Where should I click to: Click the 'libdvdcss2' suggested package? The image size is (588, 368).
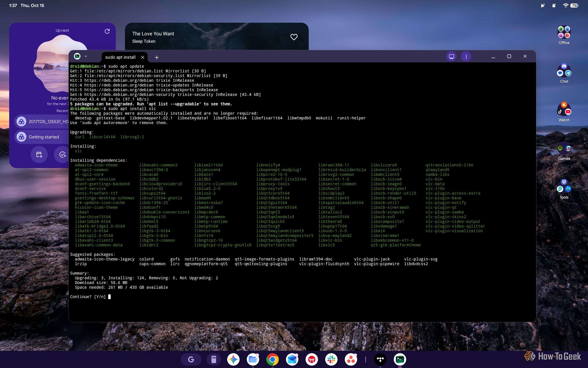pos(416,264)
